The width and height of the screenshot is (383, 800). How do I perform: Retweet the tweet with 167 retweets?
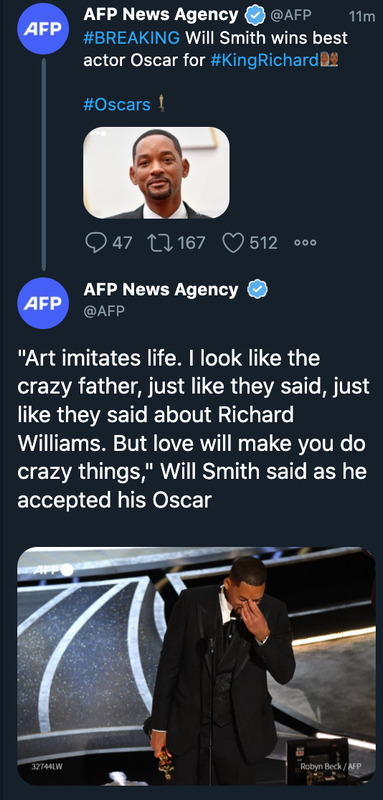[x=157, y=243]
